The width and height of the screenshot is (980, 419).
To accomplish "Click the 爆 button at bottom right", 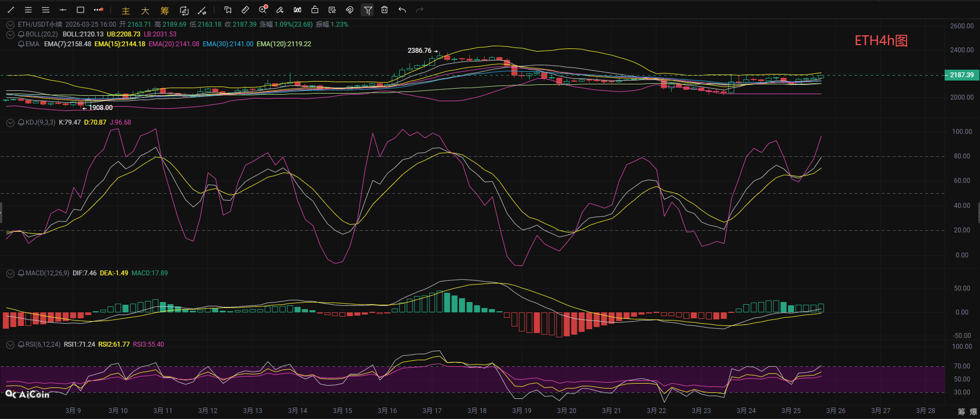I will click(x=973, y=411).
